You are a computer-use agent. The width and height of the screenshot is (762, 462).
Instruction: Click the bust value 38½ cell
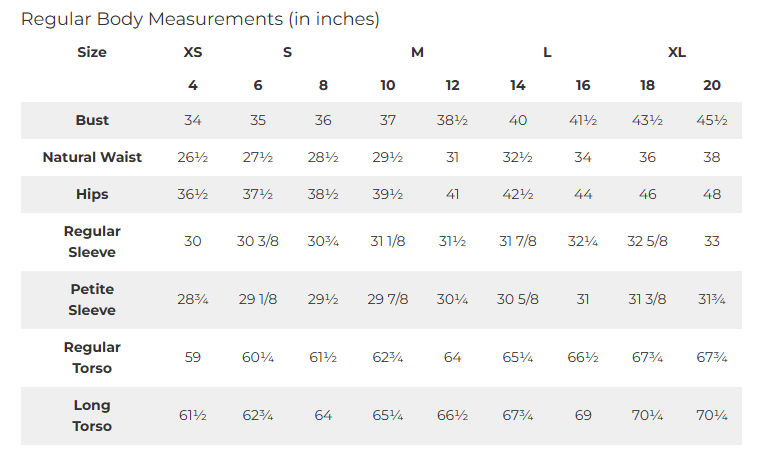(x=452, y=120)
